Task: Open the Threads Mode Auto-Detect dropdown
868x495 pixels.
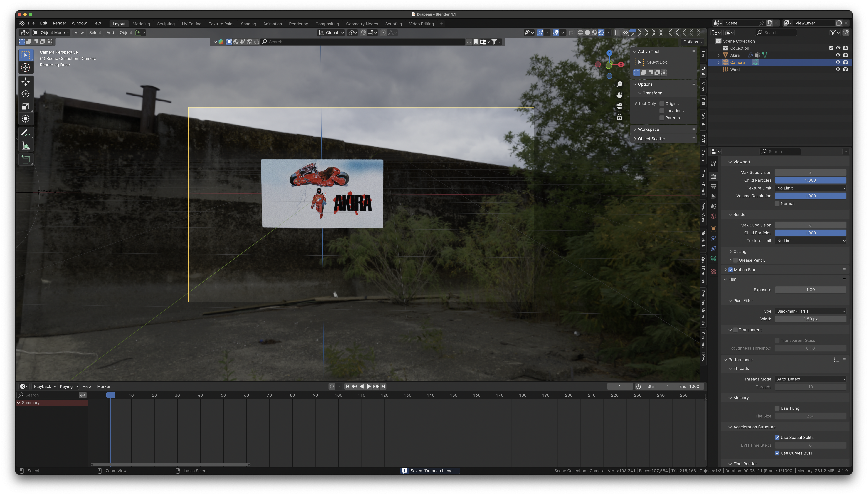Action: (811, 379)
